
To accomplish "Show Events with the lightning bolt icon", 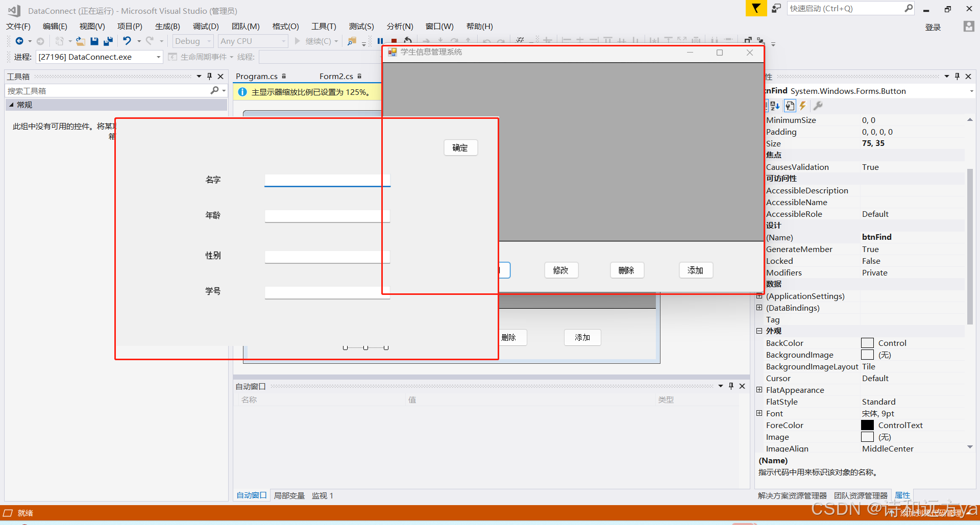I will [x=803, y=106].
